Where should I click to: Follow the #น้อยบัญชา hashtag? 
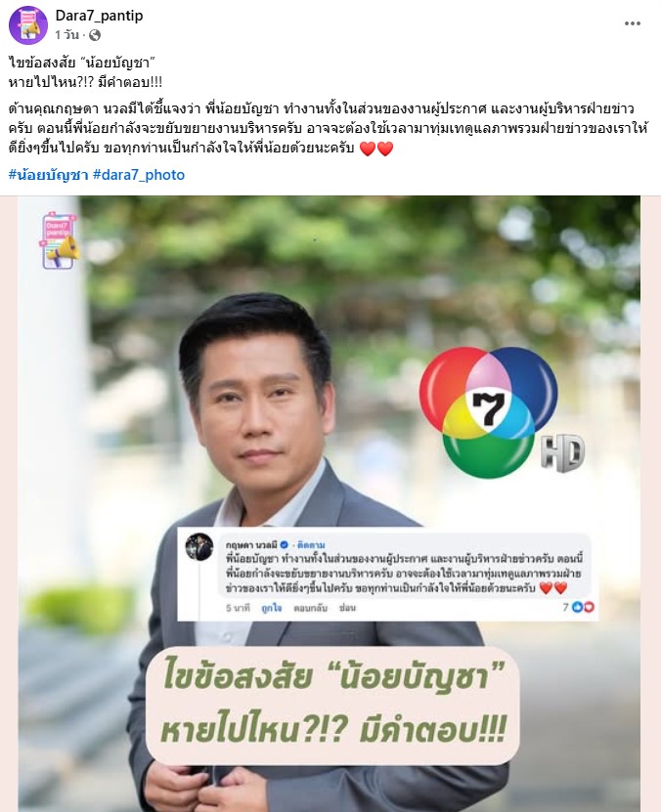[x=48, y=175]
